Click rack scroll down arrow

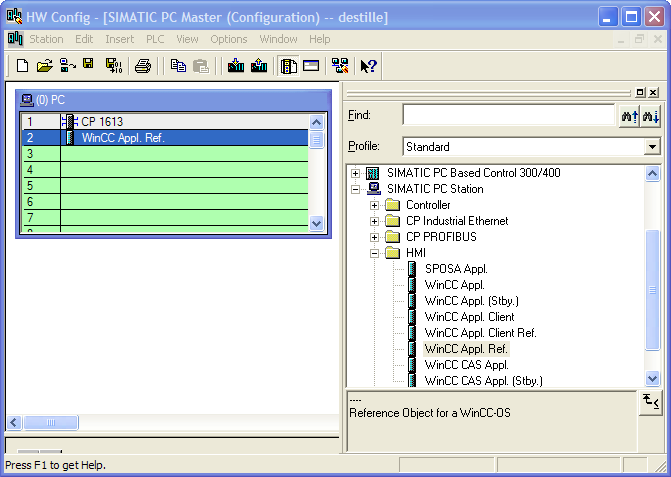tap(316, 223)
